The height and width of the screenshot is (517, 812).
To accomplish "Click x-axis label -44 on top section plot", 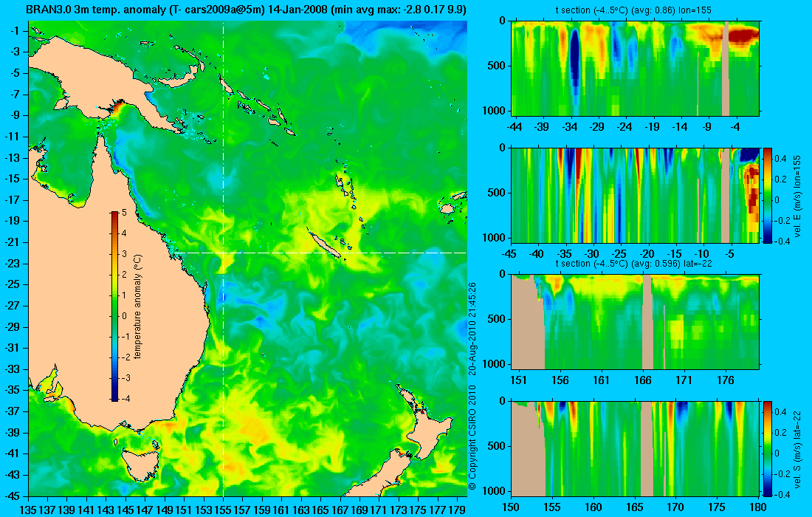I will point(515,127).
